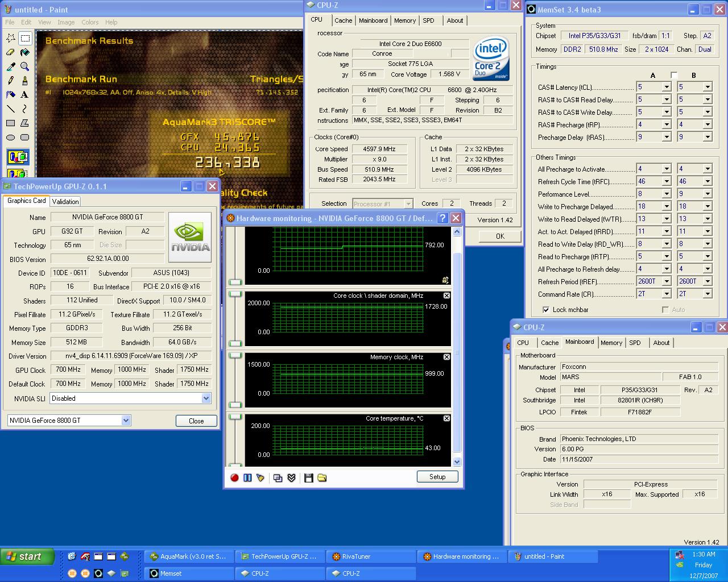Pick the Pick Color eyedropper tool
Image resolution: width=728 pixels, height=582 pixels.
[11, 66]
